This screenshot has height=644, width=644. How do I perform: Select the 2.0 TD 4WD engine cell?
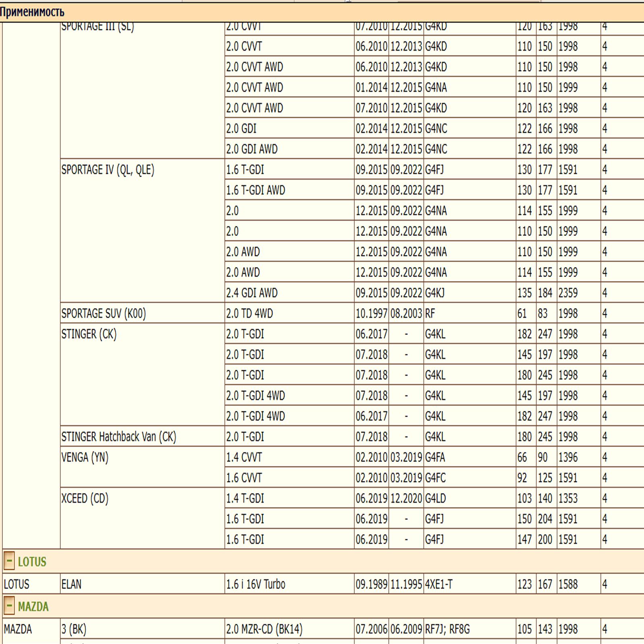[250, 313]
